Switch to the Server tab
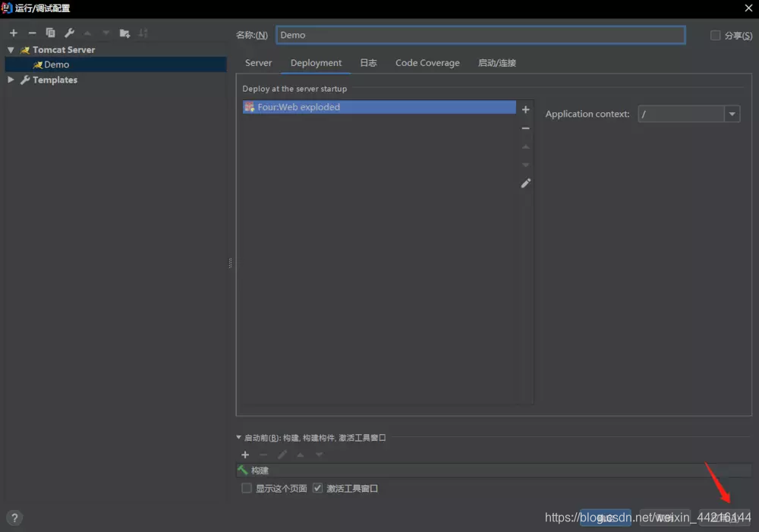The image size is (759, 532). point(258,63)
